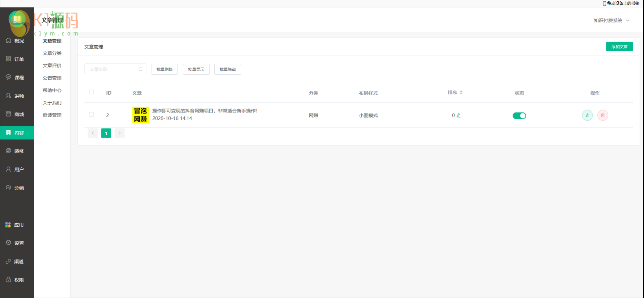Open 移动设备上的书签 in the browser bar
This screenshot has height=298, width=644.
621,3
